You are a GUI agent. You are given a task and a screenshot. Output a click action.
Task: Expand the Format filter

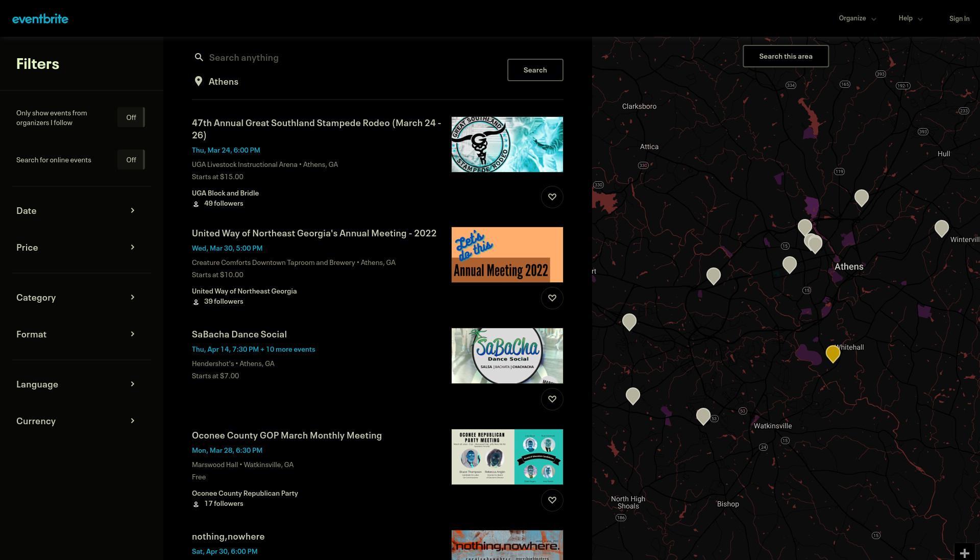click(77, 334)
